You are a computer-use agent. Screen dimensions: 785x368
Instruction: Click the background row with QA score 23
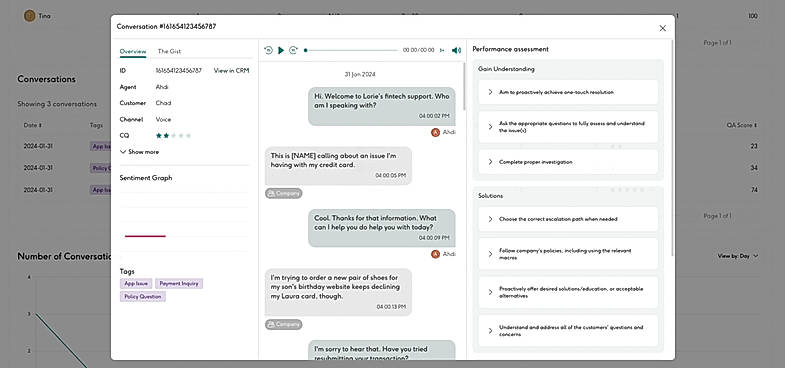click(x=392, y=146)
